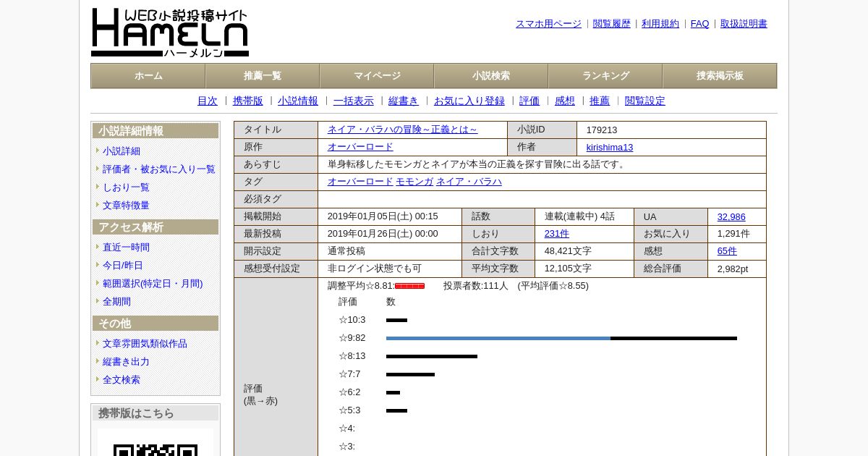Open 全文検索 sidebar link
Viewport: 868px width, 456px height.
click(122, 380)
